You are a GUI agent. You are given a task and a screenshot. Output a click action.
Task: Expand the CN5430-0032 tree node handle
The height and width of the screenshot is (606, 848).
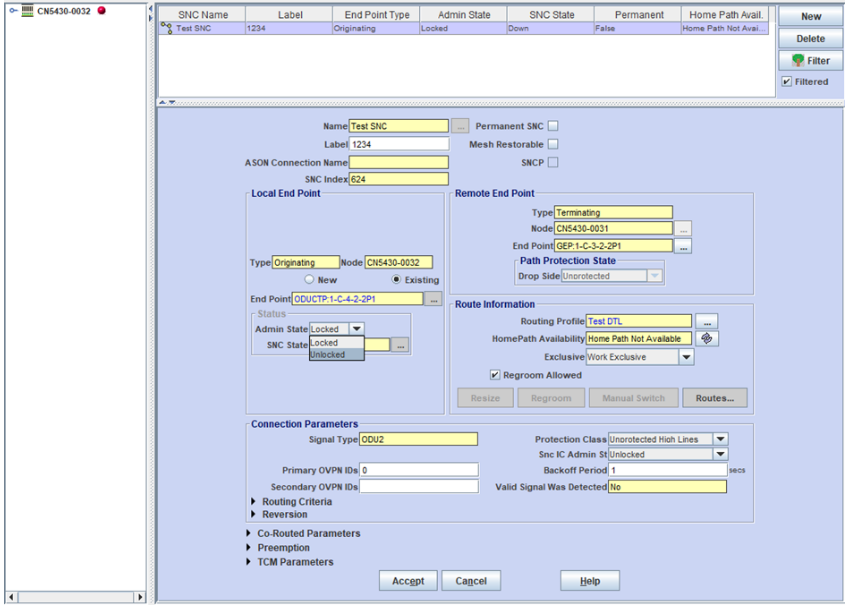pos(14,10)
